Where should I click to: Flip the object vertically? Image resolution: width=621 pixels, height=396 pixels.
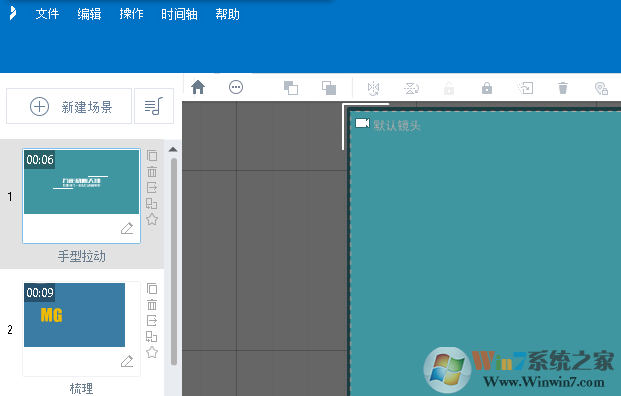coord(411,88)
